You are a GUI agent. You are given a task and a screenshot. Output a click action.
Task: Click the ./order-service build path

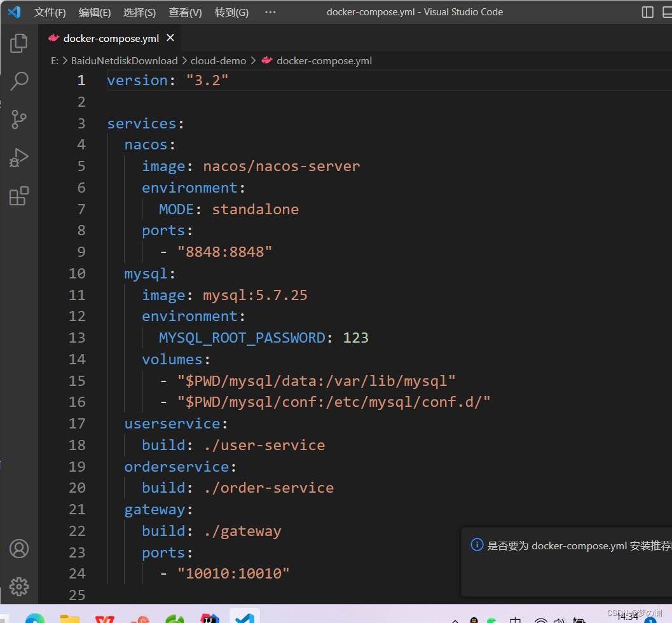point(269,488)
